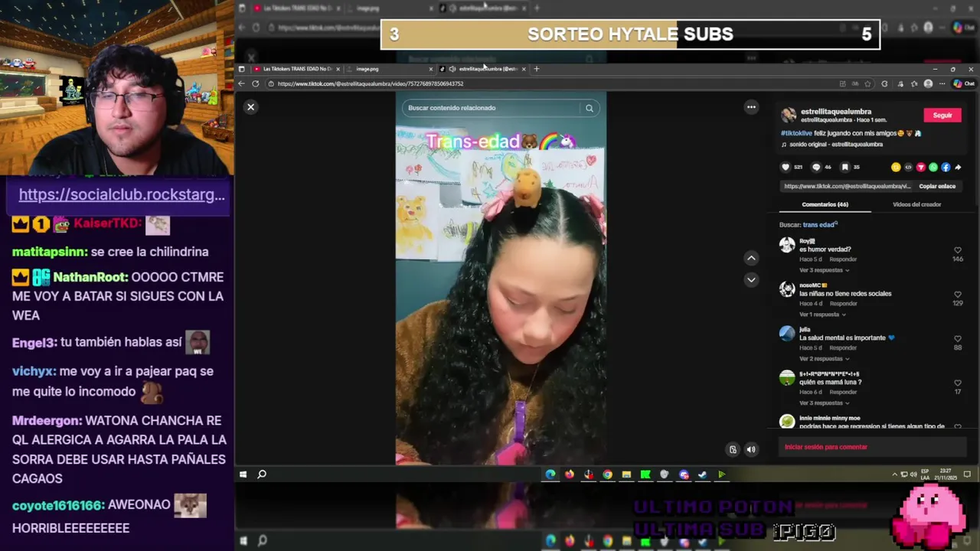Open comments via speech bubble icon
The height and width of the screenshot is (551, 980).
pos(815,167)
